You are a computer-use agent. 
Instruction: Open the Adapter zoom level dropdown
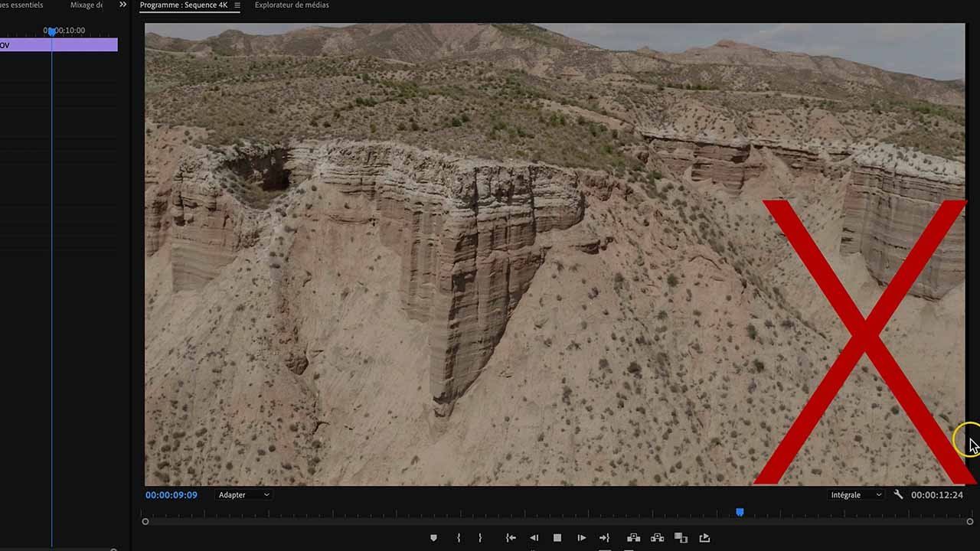click(x=243, y=495)
